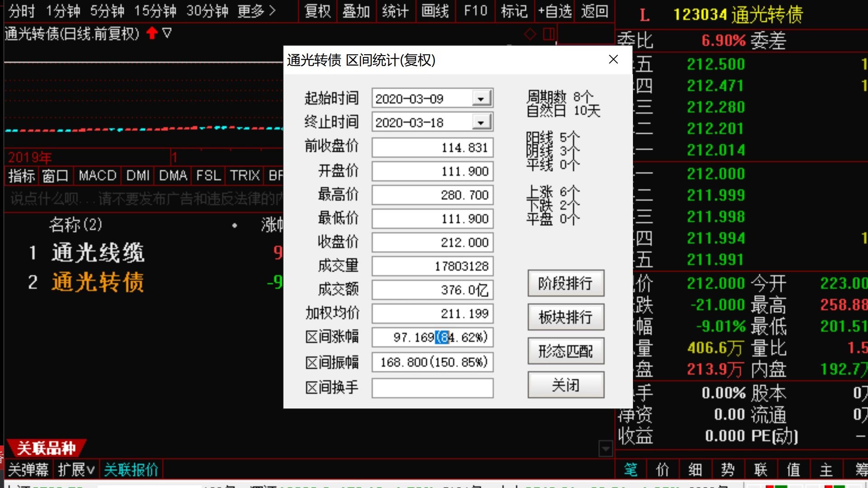Click the 关闭 button in dialog
This screenshot has width=868, height=488.
point(566,385)
